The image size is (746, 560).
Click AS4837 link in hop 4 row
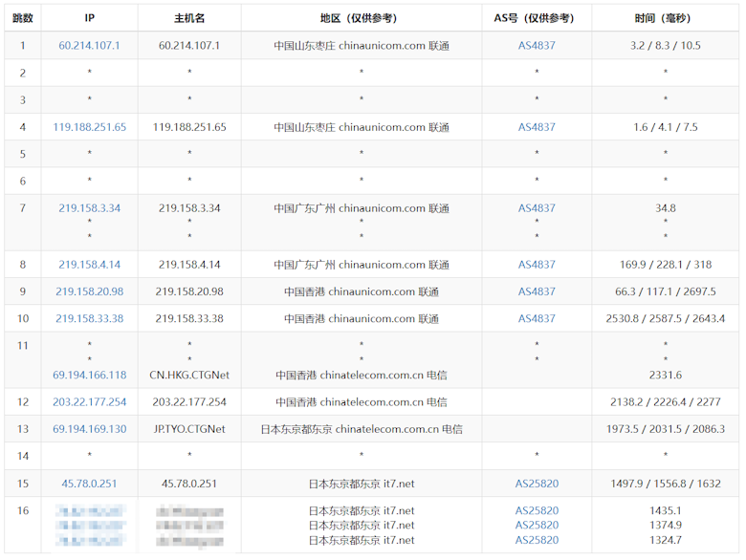[x=537, y=127]
